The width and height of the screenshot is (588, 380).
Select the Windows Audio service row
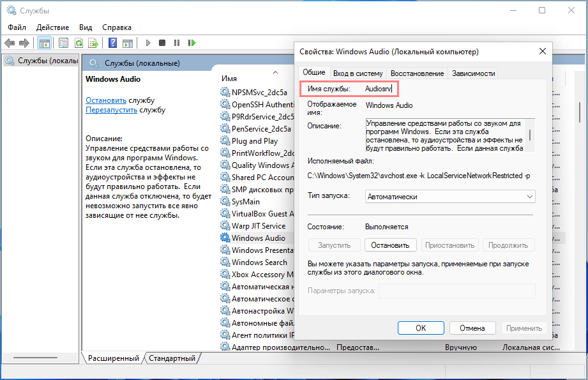257,238
